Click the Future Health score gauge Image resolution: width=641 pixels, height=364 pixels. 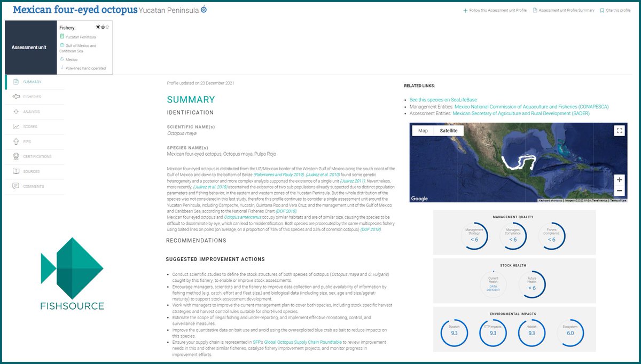coord(532,284)
